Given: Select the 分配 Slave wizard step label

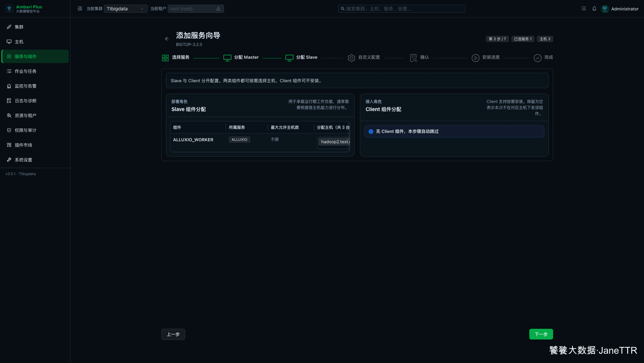Looking at the screenshot, I should [x=307, y=57].
